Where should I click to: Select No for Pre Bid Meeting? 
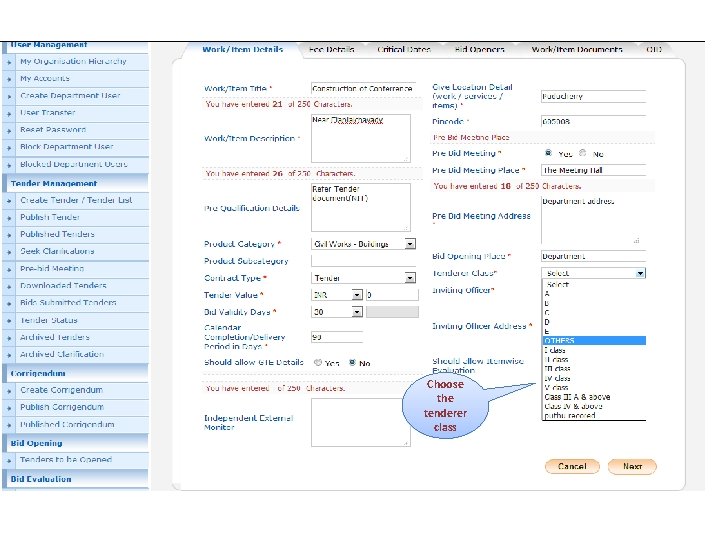pos(583,153)
